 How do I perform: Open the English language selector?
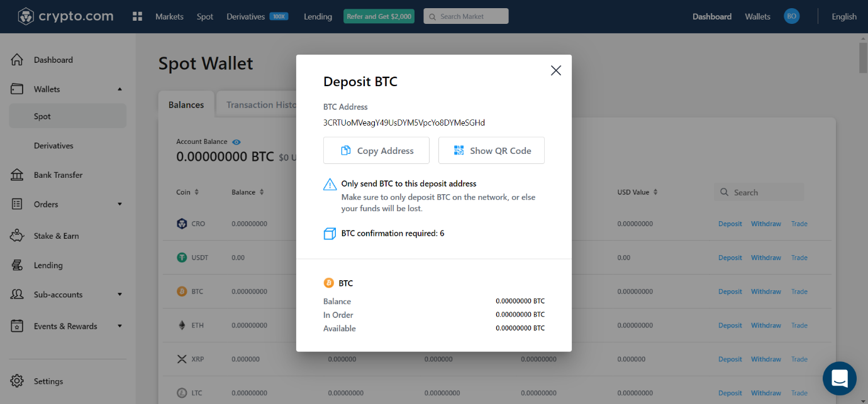tap(844, 16)
